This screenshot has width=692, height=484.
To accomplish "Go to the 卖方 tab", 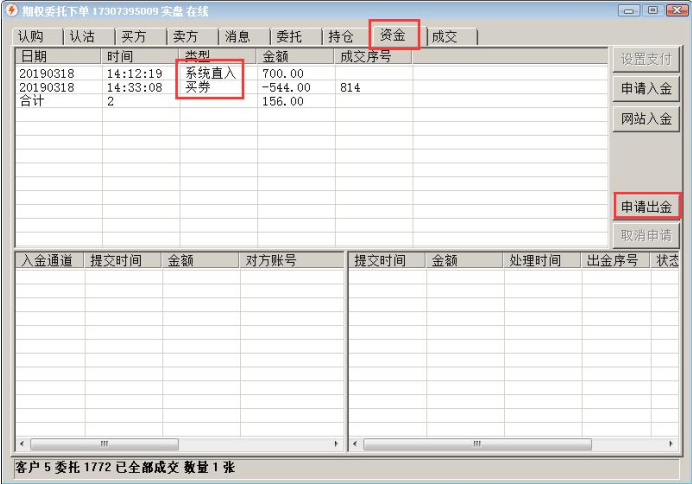I will click(186, 36).
